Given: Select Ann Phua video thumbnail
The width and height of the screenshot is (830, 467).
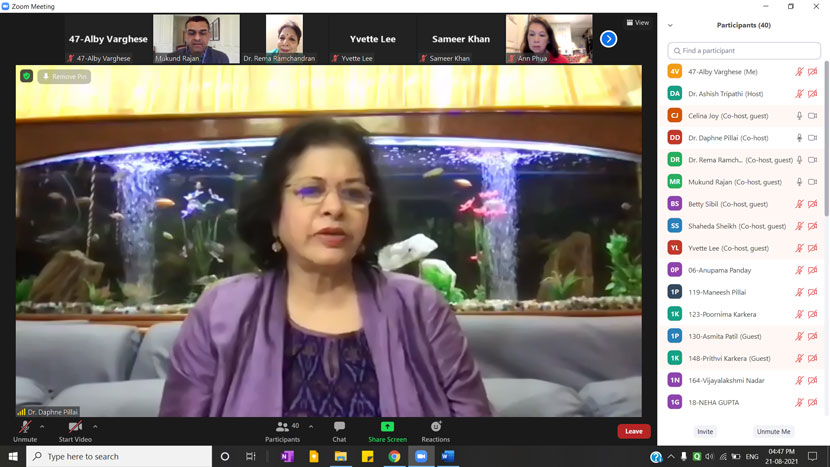Looking at the screenshot, I should click(549, 39).
